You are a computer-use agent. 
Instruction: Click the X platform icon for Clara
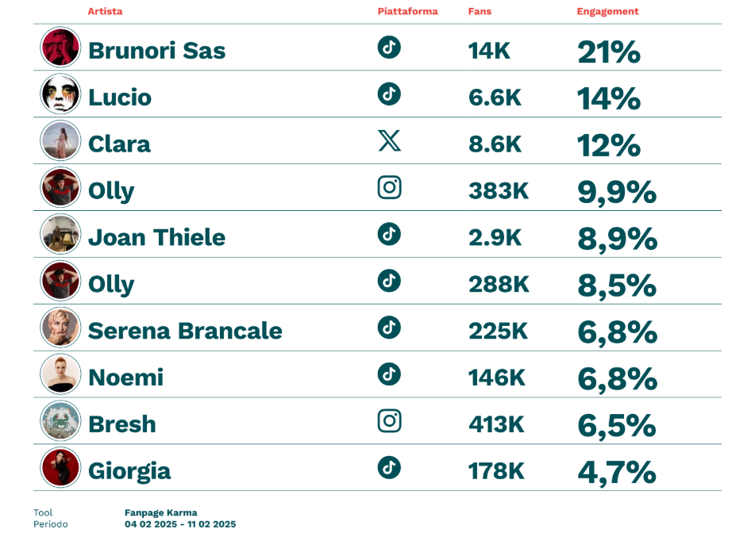tap(389, 141)
